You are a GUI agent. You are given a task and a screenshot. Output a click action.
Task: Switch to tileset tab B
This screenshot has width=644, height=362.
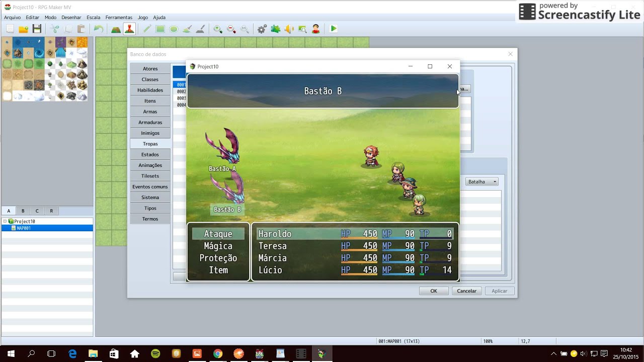[23, 211]
